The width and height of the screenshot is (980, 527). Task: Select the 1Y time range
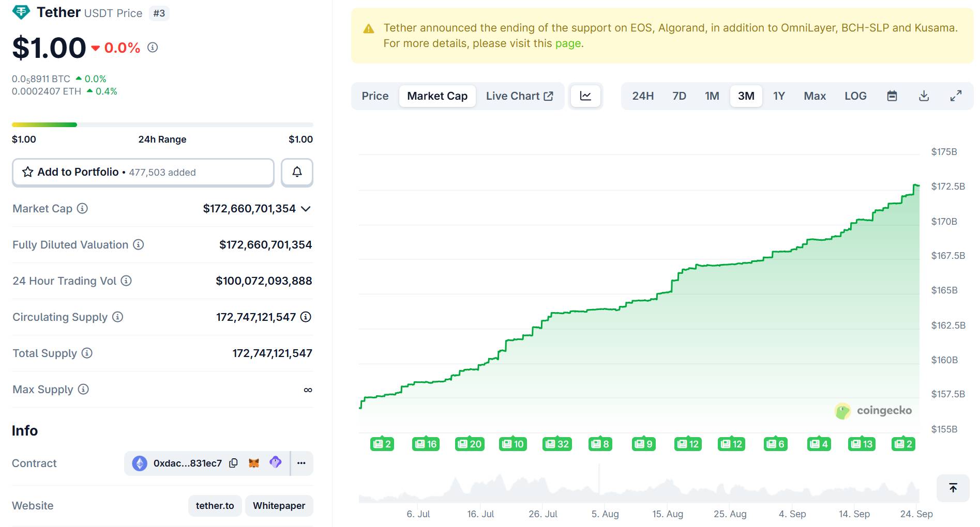pyautogui.click(x=779, y=96)
